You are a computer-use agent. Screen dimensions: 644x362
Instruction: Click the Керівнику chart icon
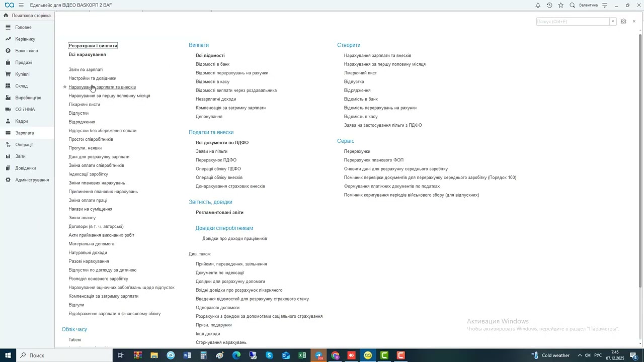point(8,39)
